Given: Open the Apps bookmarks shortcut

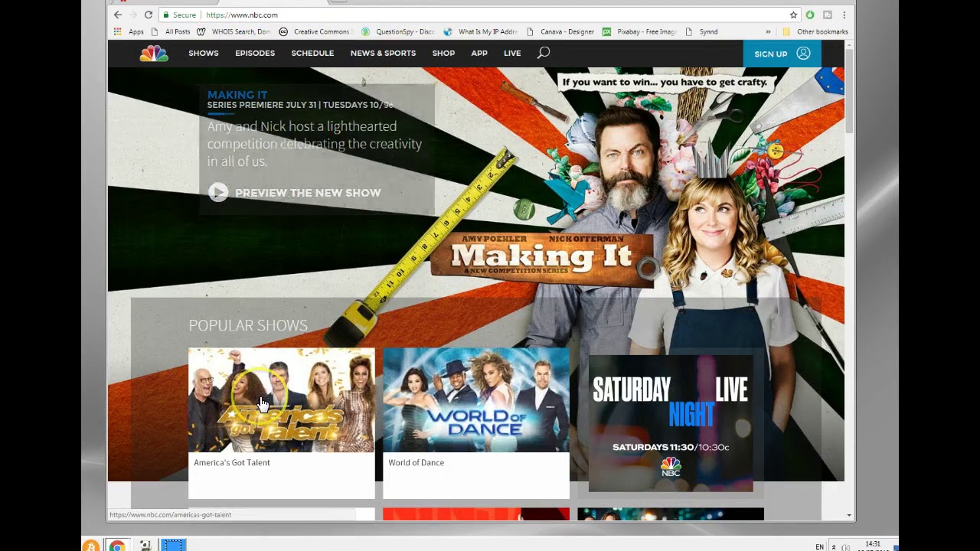Looking at the screenshot, I should (129, 31).
